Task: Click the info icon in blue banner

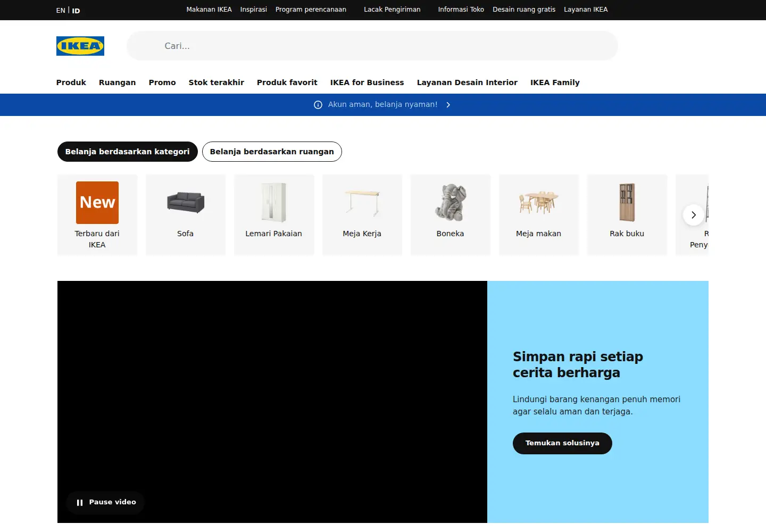Action: [x=318, y=105]
